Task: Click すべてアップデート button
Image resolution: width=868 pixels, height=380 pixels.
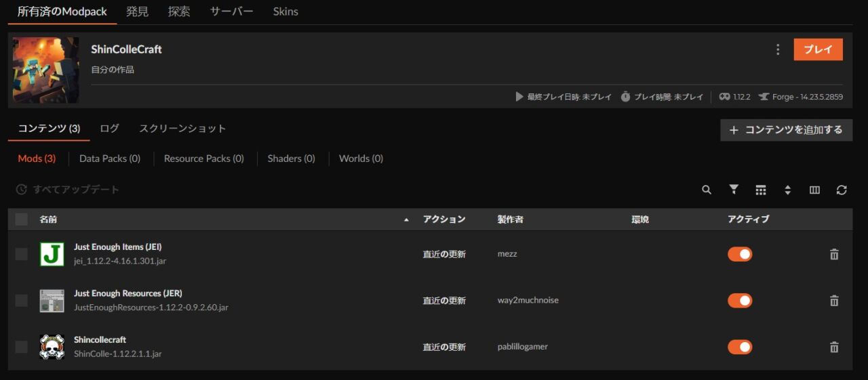Action: 67,190
